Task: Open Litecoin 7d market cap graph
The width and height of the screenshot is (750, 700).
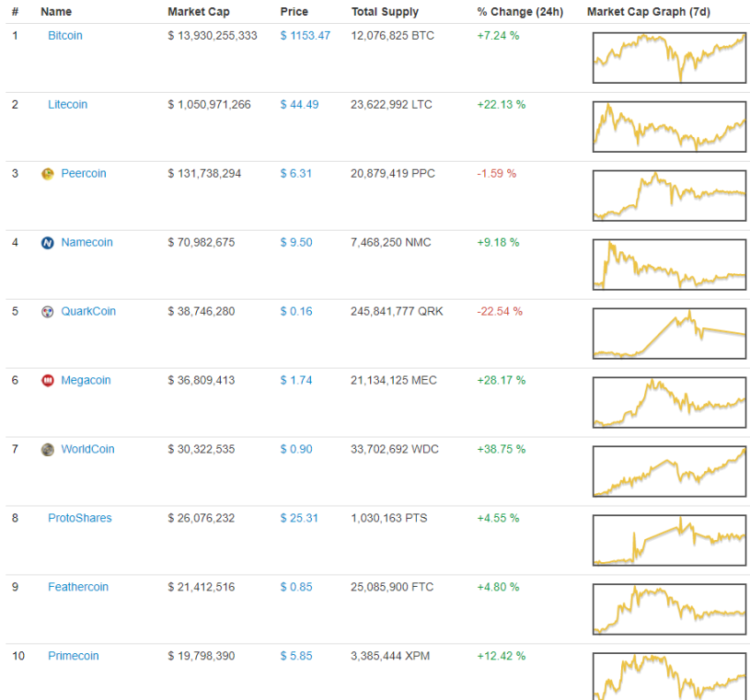Action: [669, 127]
